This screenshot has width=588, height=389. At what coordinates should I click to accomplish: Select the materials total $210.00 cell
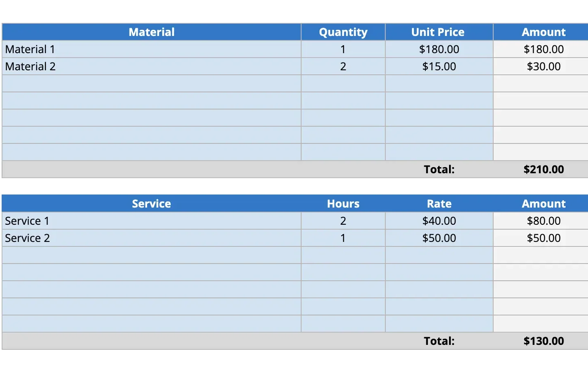[x=543, y=170]
